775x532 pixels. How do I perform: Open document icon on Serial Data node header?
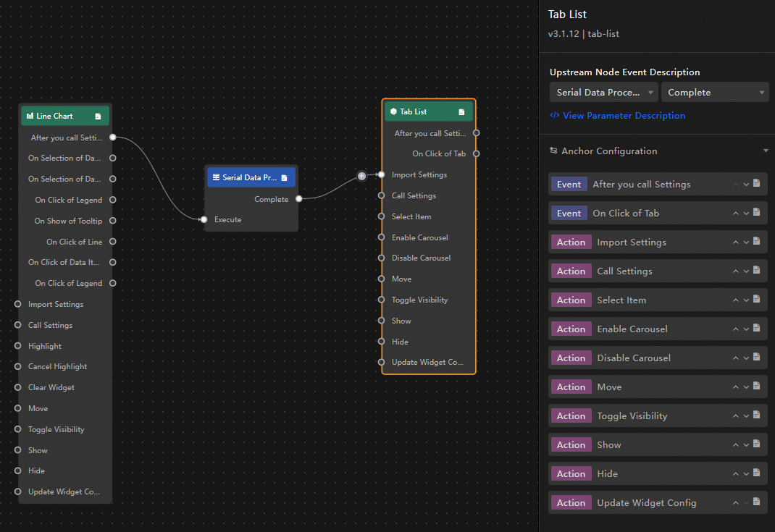tap(284, 178)
